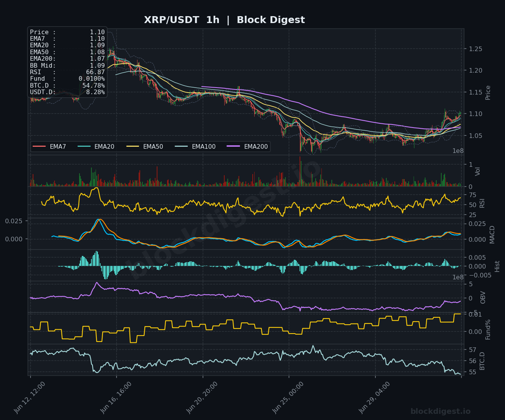Click the OBV axis label
The height and width of the screenshot is (420, 505).
483,297
